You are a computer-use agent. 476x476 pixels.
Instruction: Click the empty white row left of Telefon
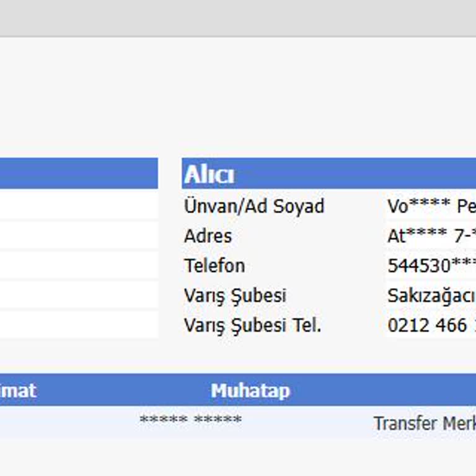point(79,265)
